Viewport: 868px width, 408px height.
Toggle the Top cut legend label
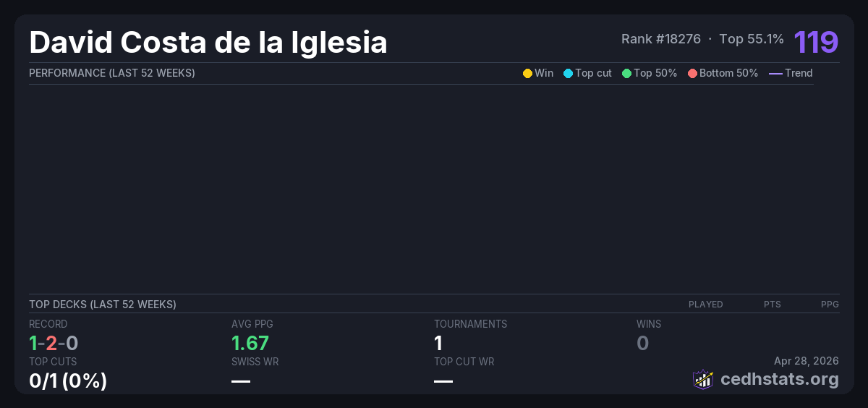(x=593, y=73)
